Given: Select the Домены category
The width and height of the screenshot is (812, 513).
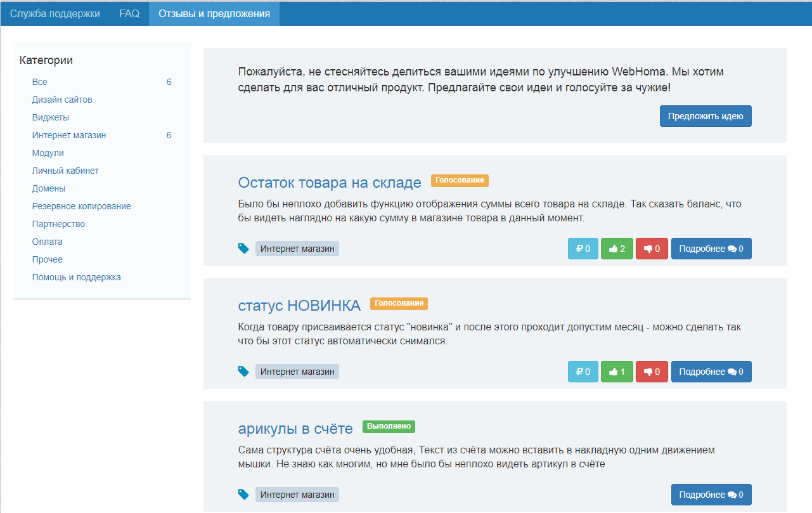Looking at the screenshot, I should click(x=49, y=188).
